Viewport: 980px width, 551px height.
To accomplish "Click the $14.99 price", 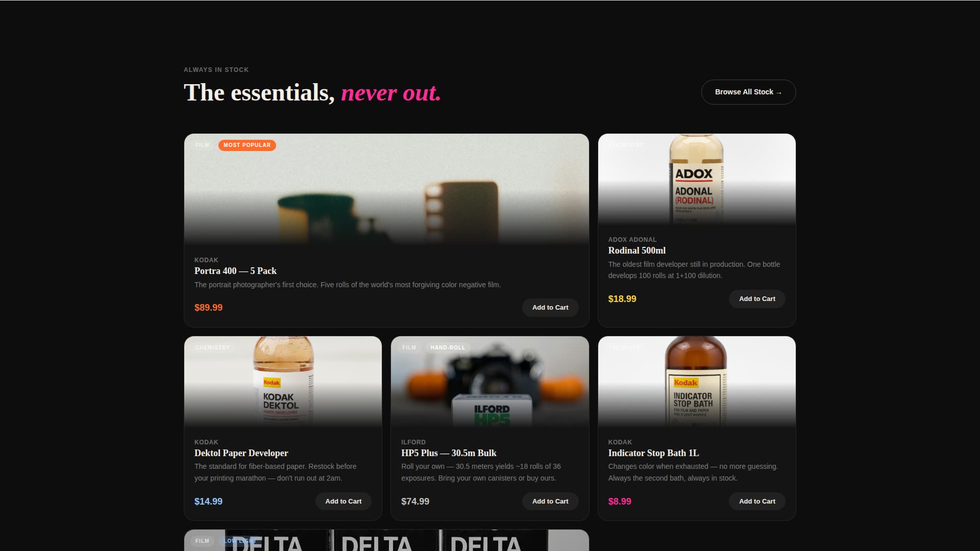I will (208, 502).
